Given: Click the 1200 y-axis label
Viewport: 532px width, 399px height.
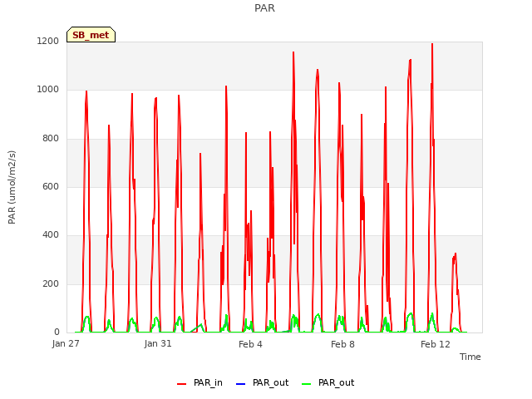Looking at the screenshot, I should [x=48, y=41].
